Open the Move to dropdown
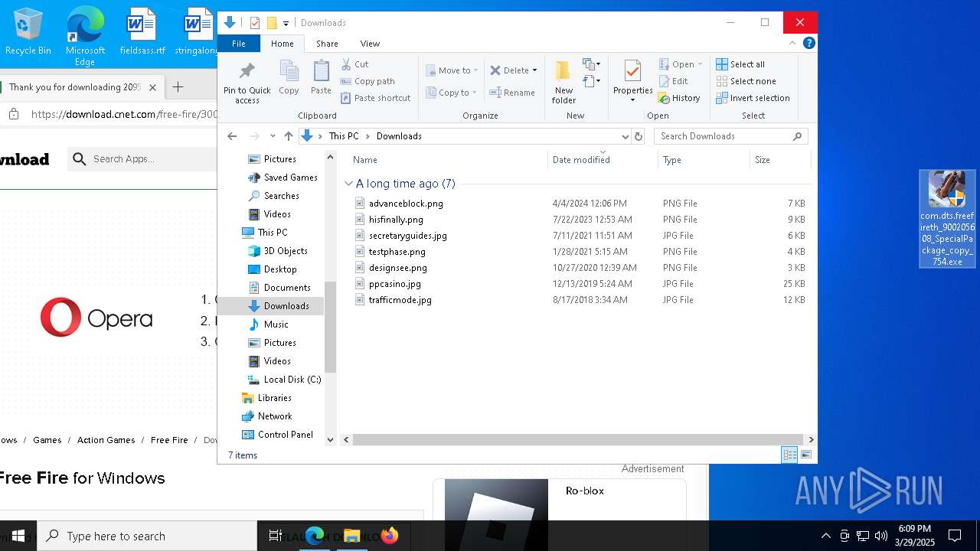This screenshot has height=551, width=980. click(452, 70)
